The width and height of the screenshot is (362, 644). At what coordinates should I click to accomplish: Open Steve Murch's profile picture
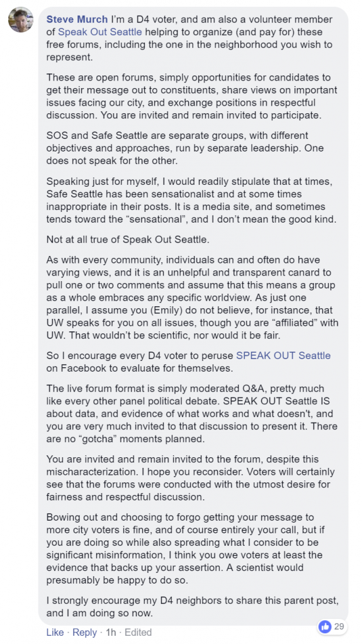tap(20, 19)
